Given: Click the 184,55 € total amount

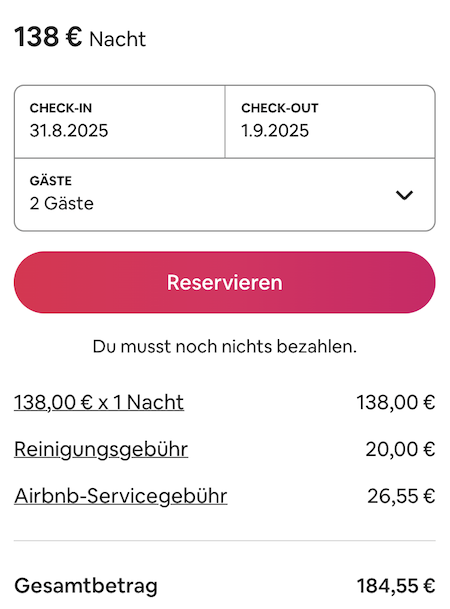Looking at the screenshot, I should tap(396, 586).
